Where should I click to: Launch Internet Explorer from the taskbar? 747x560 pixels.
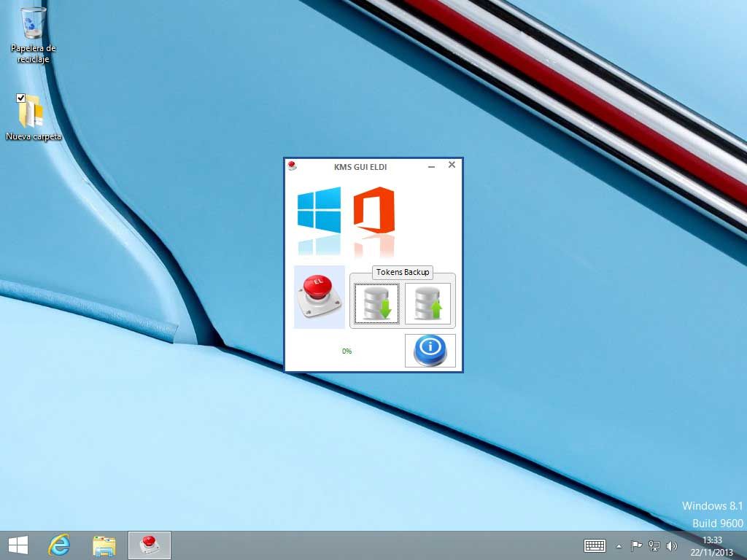coord(59,545)
